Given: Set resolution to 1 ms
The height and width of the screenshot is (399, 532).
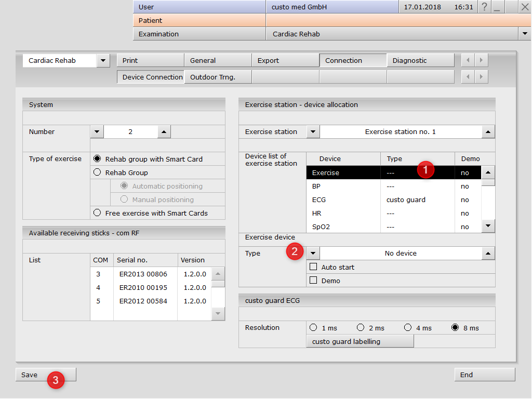Looking at the screenshot, I should pyautogui.click(x=313, y=327).
